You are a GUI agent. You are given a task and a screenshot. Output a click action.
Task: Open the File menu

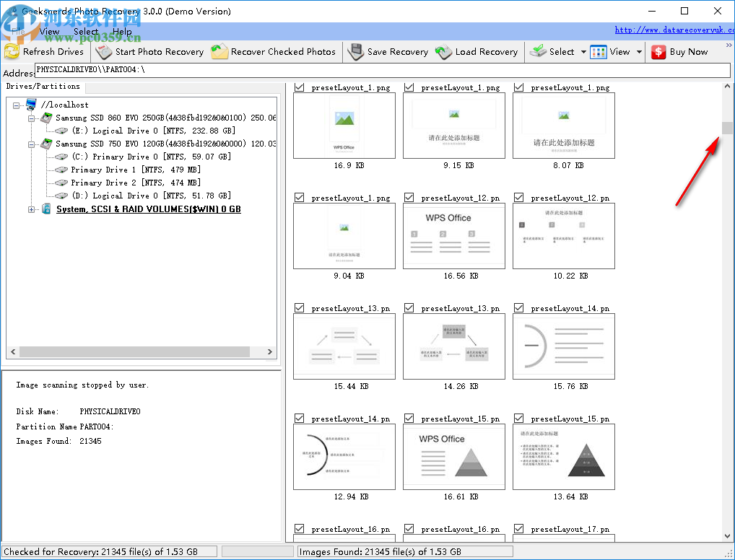coord(18,32)
